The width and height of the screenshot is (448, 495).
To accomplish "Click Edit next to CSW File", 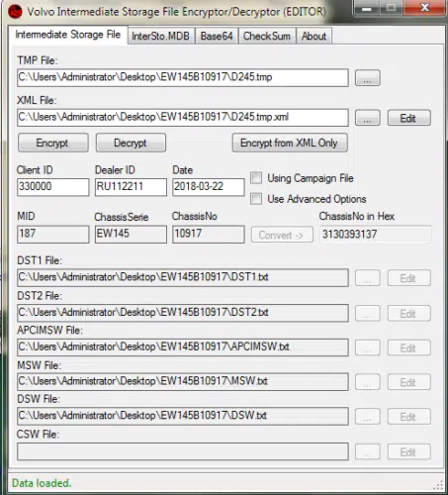I will coord(408,452).
